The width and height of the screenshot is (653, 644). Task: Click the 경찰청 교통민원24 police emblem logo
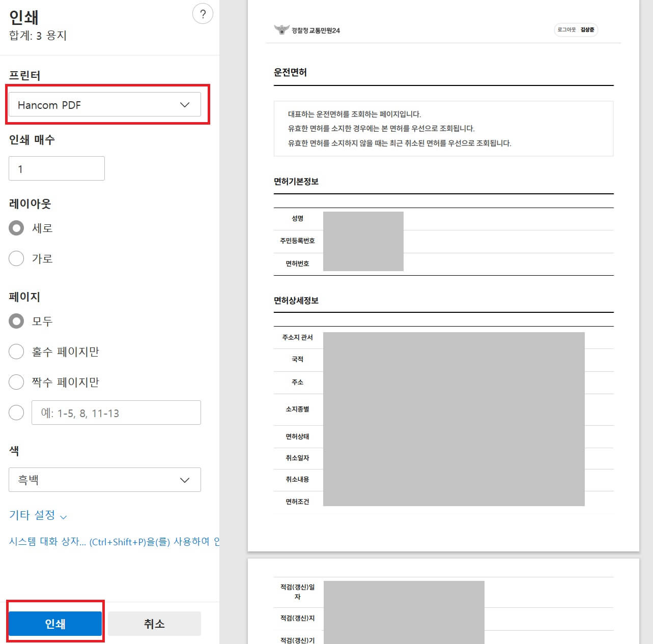point(280,30)
